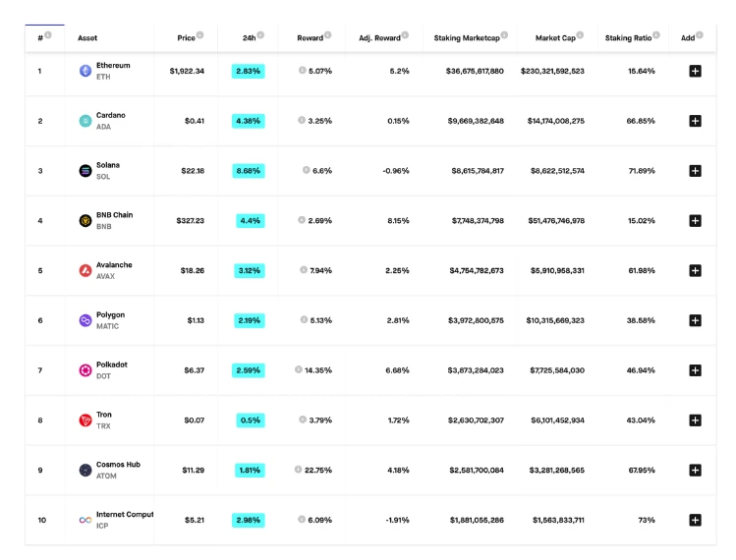Sort by Staking Marketcap column header
The height and width of the screenshot is (560, 736).
click(467, 38)
